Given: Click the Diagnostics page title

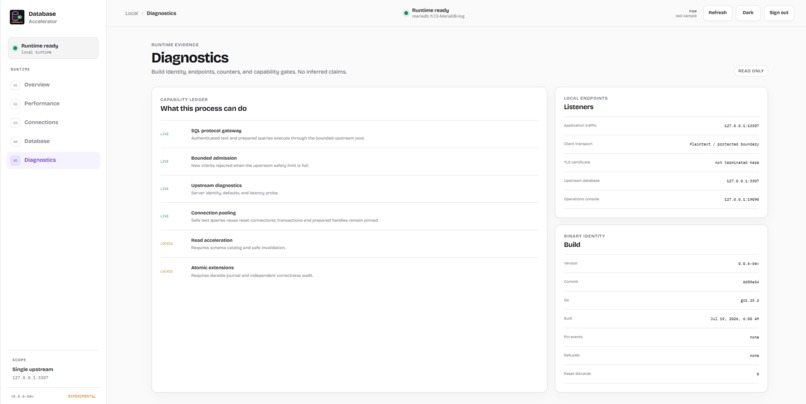Looking at the screenshot, I should [x=190, y=58].
